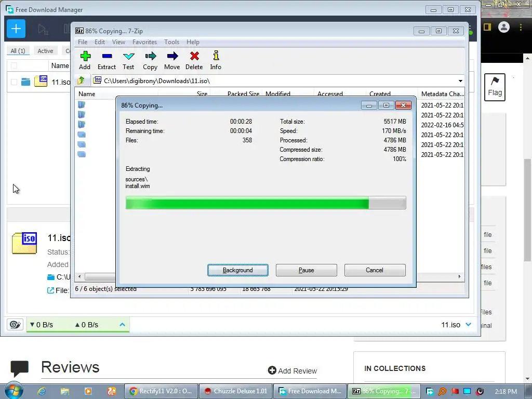Screen dimensions: 532x399
Task: Click the Background button in copying dialog
Action: click(x=238, y=270)
